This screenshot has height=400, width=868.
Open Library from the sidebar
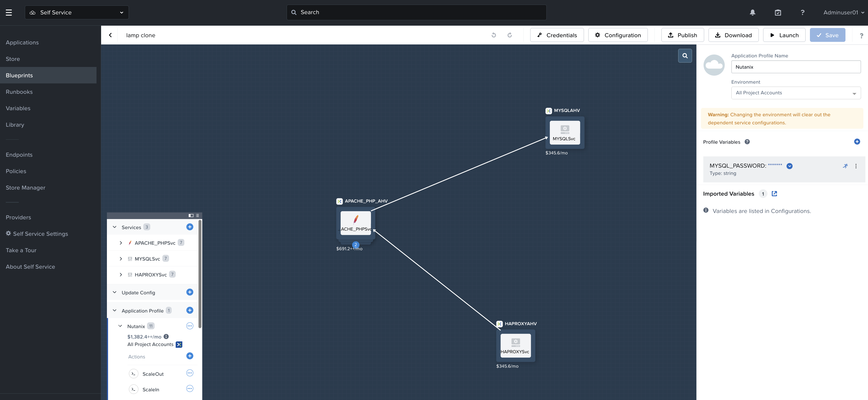(15, 125)
